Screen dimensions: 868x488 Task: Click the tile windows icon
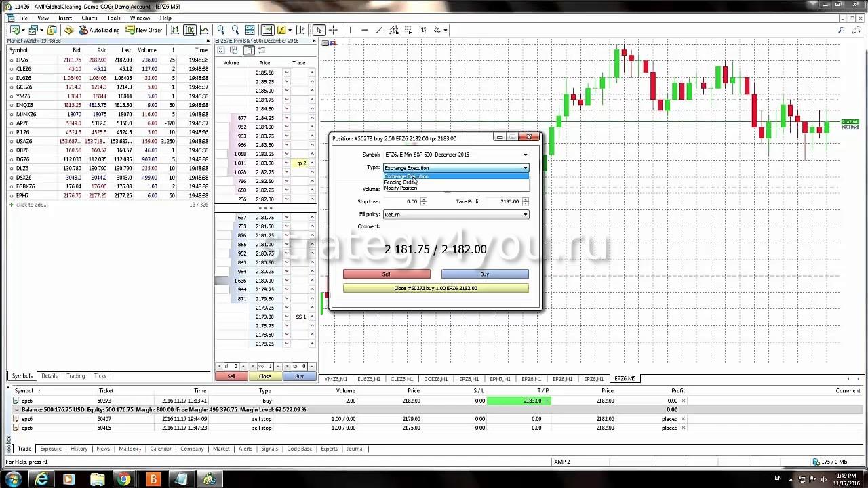pos(250,30)
